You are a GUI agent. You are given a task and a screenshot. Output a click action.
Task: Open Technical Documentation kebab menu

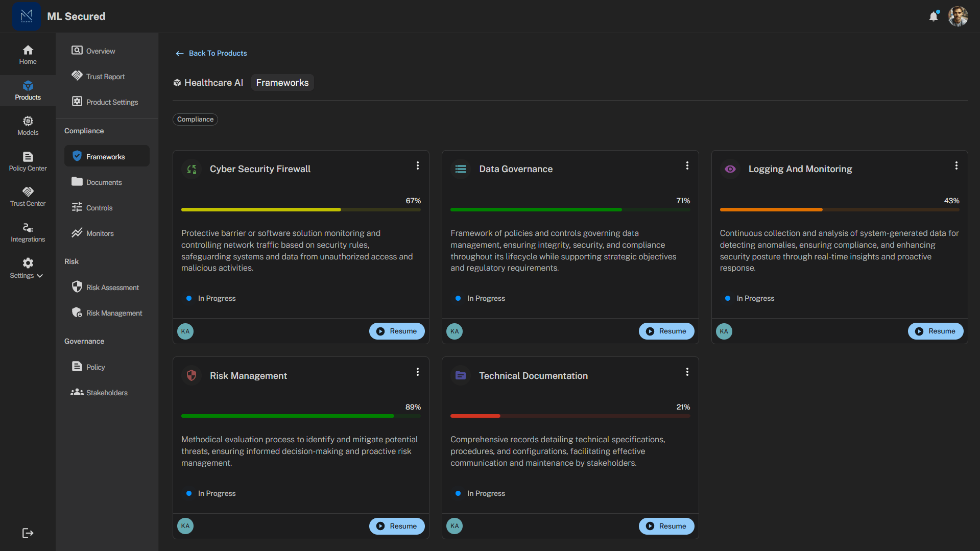click(687, 372)
